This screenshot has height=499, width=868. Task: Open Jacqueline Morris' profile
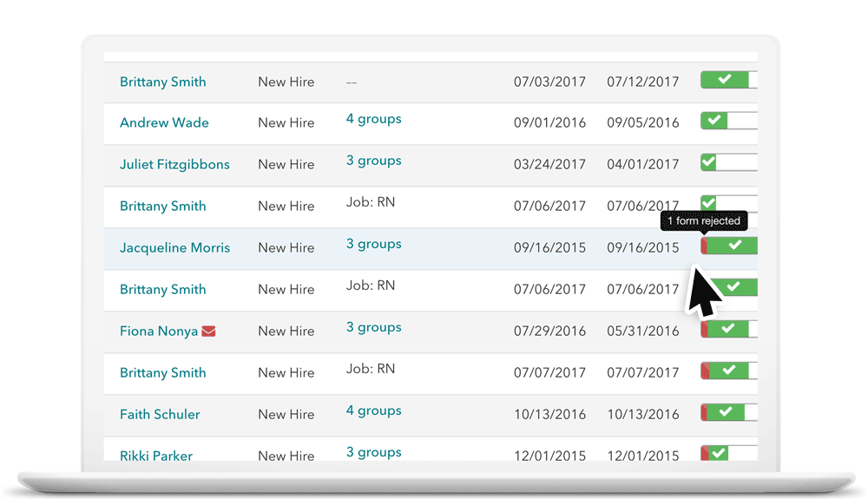(x=175, y=247)
